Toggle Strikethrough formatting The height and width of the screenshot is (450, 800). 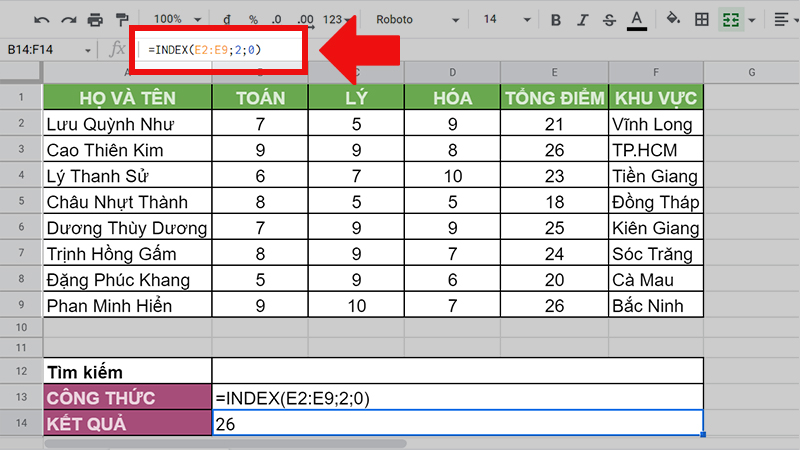point(609,19)
